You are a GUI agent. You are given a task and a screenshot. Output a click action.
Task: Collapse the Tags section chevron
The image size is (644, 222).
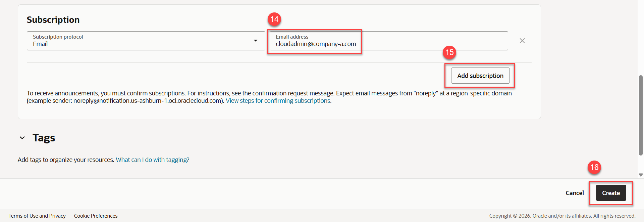click(x=22, y=138)
